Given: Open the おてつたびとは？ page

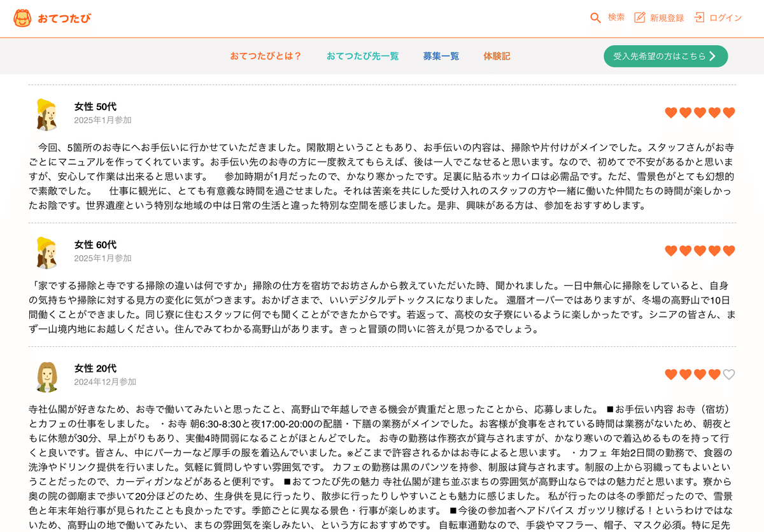Looking at the screenshot, I should 265,56.
